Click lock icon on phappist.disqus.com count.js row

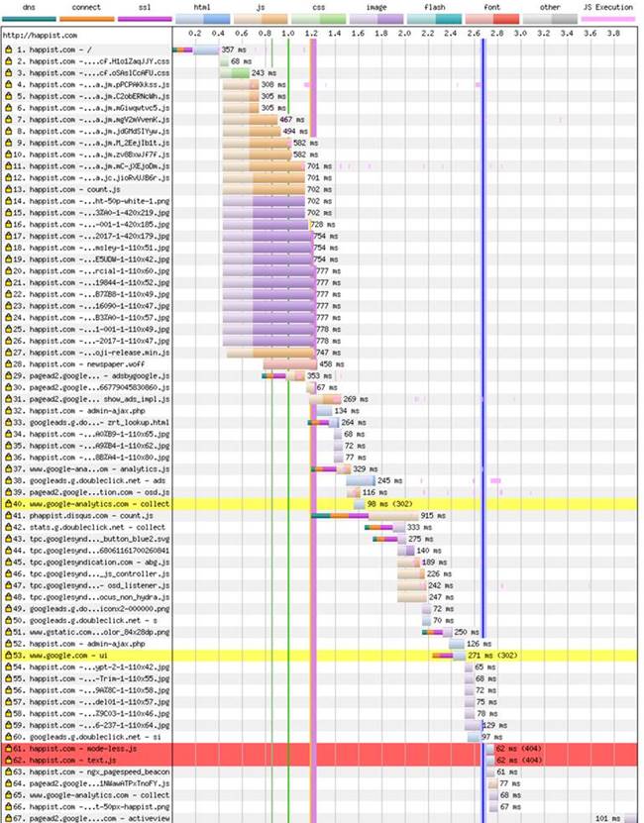[8, 516]
